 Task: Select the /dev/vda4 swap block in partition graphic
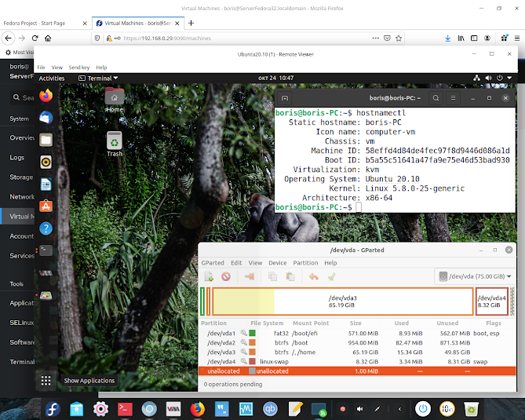(x=491, y=301)
